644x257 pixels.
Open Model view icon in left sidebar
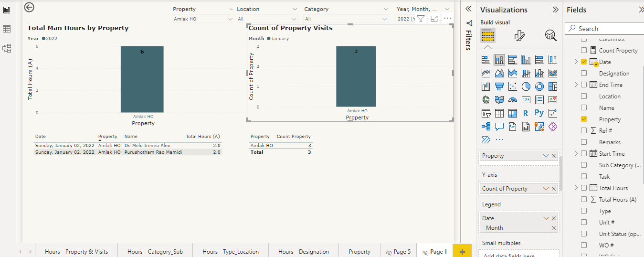click(7, 48)
